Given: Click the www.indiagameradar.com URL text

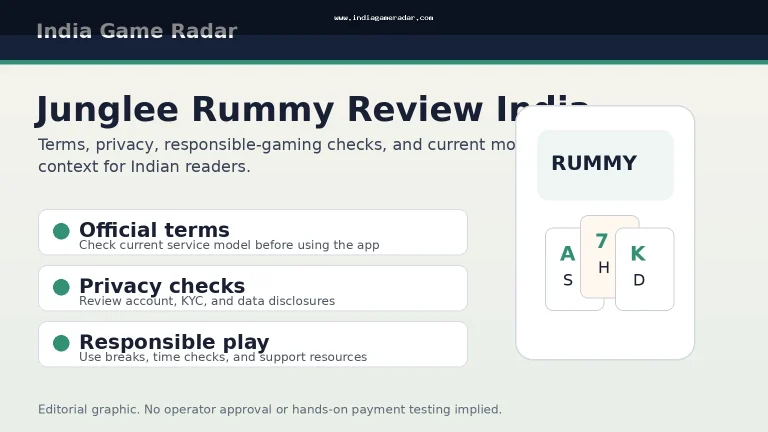Looking at the screenshot, I should tap(384, 18).
